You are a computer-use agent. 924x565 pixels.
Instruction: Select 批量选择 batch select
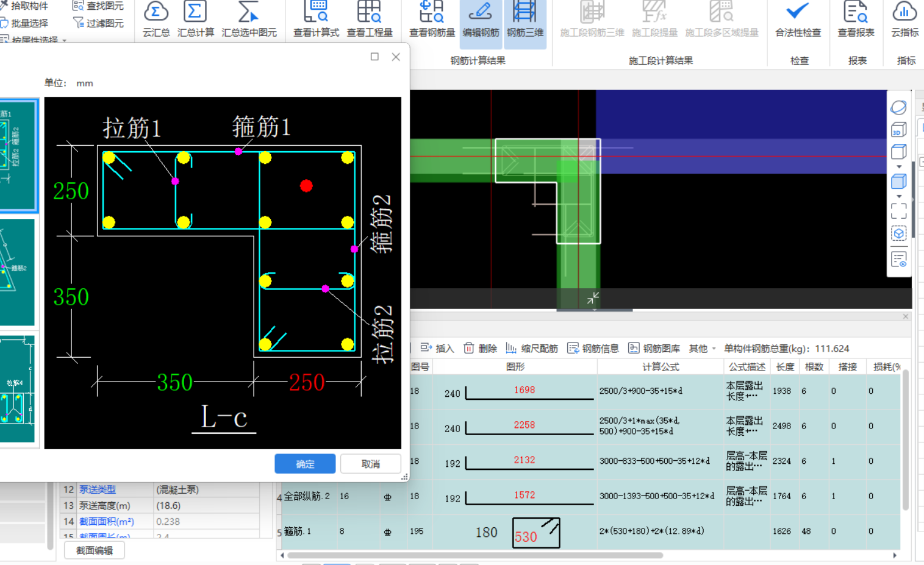point(24,23)
